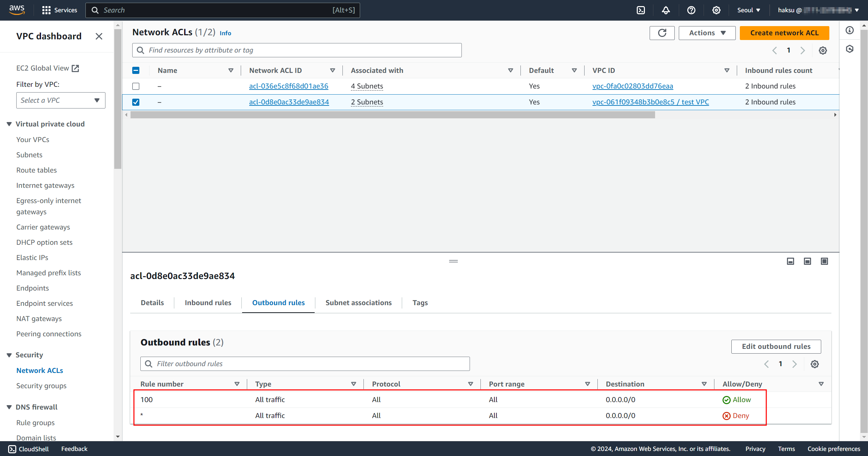This screenshot has width=868, height=456.
Task: Click the refresh Network ACLs button
Action: pyautogui.click(x=662, y=33)
